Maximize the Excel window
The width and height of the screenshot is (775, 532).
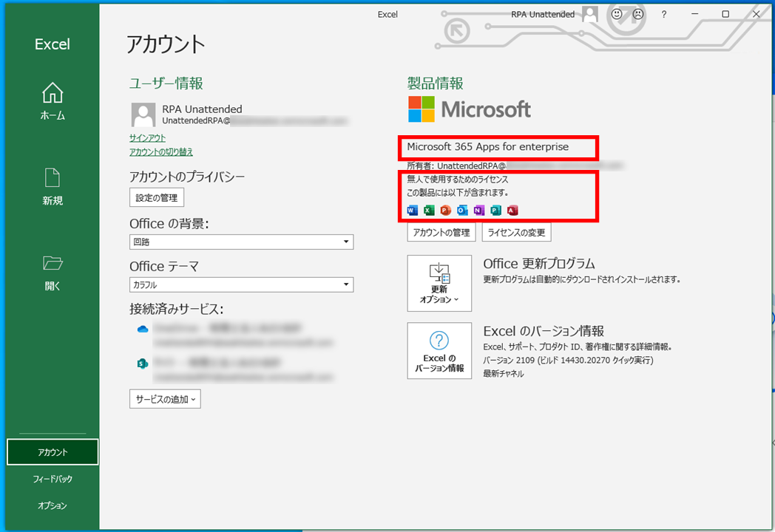(725, 14)
